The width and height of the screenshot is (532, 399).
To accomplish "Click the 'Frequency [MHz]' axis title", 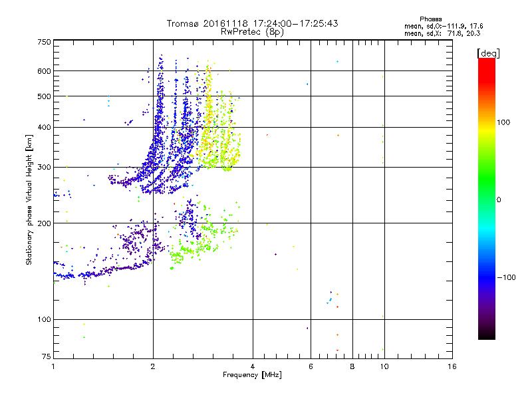I will click(x=252, y=375).
